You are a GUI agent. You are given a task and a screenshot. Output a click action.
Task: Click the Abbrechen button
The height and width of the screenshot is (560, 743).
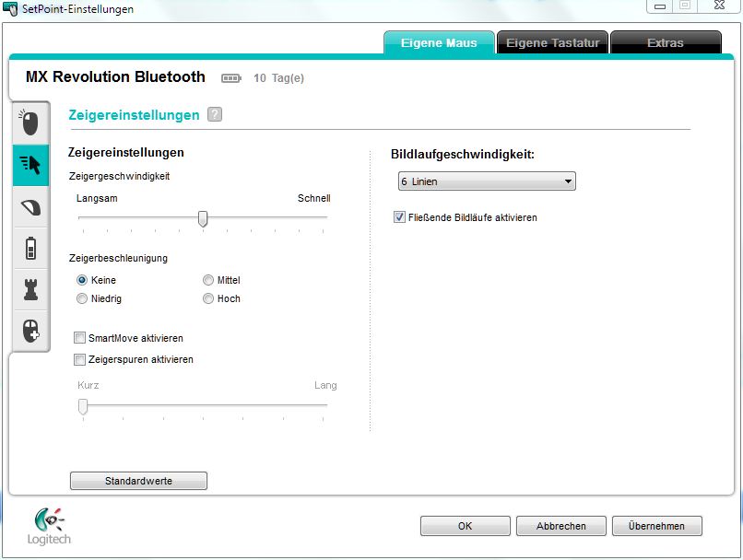(x=561, y=526)
